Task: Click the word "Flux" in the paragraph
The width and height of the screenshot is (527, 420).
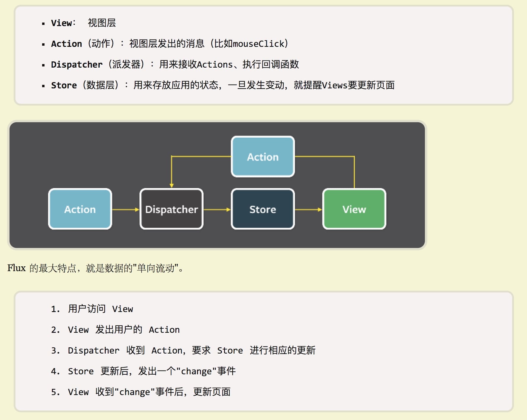Action: (17, 268)
